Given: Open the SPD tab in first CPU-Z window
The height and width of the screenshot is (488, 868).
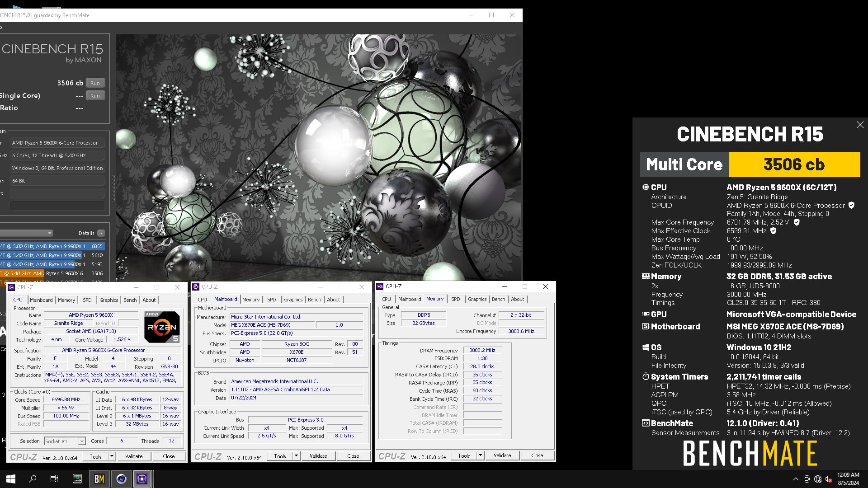Looking at the screenshot, I should click(87, 300).
